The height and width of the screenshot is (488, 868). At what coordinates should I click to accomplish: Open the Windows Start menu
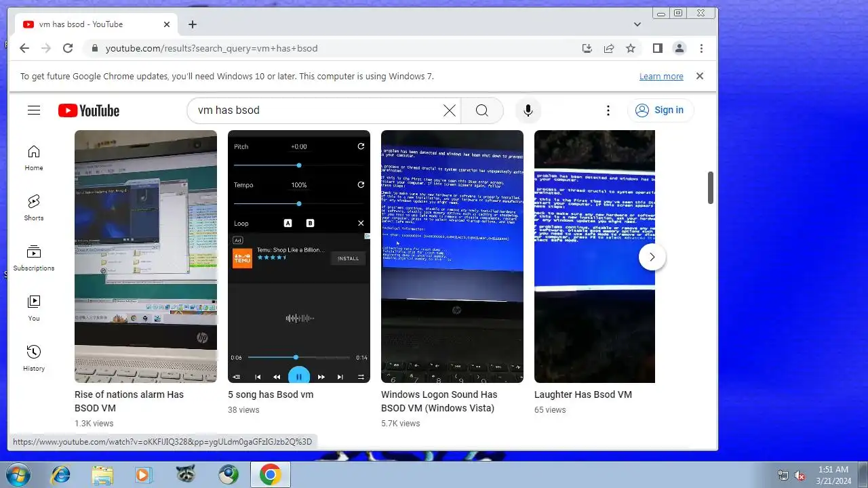(x=18, y=474)
